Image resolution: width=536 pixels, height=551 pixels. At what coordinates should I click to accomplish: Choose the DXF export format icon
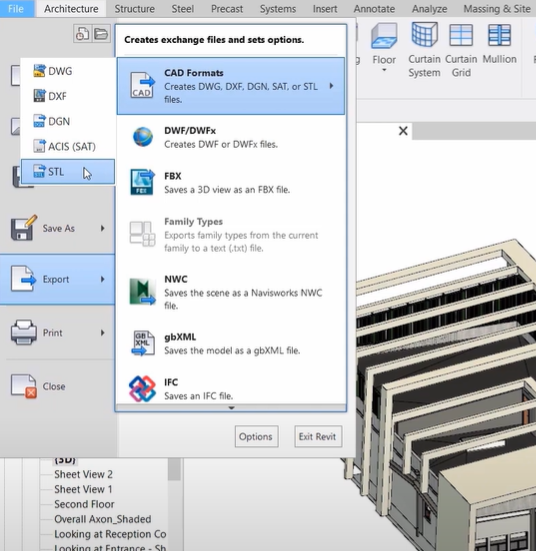(39, 96)
